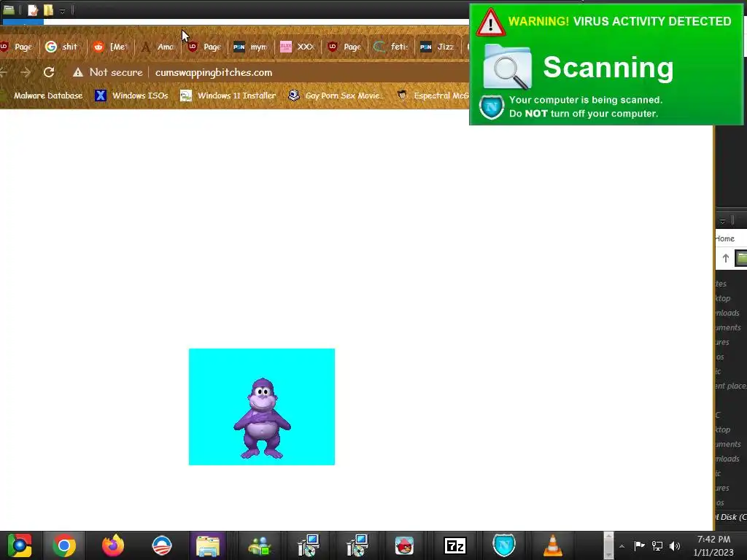Switch to the Reddit '[Me' tab
Image resolution: width=747 pixels, height=560 pixels.
pos(111,47)
